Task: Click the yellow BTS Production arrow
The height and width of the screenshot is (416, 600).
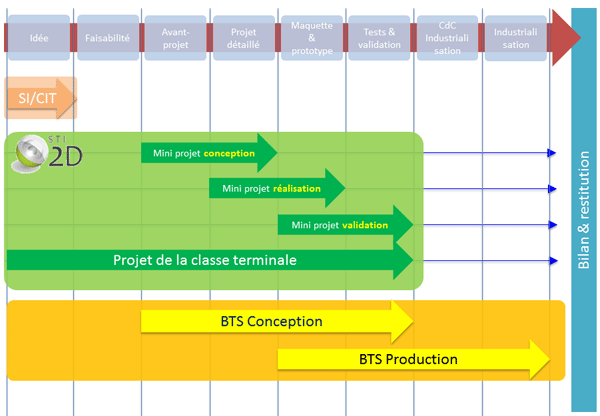Action: click(410, 358)
